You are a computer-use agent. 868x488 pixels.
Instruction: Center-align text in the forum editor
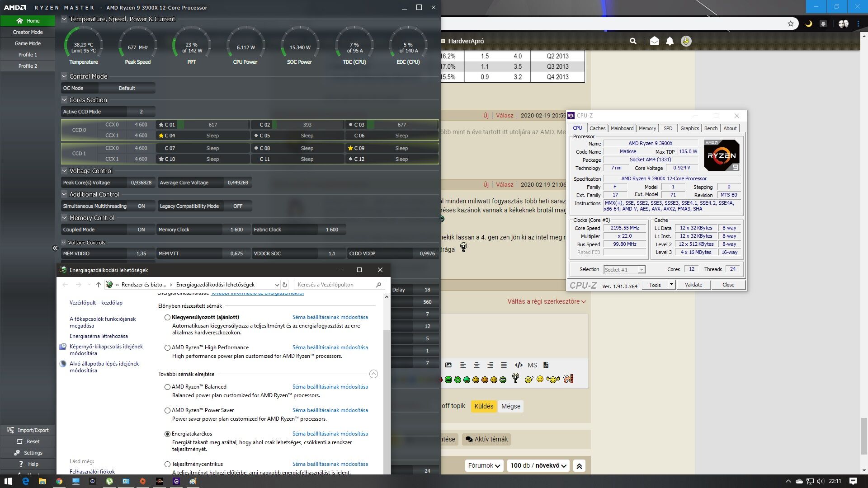click(476, 365)
